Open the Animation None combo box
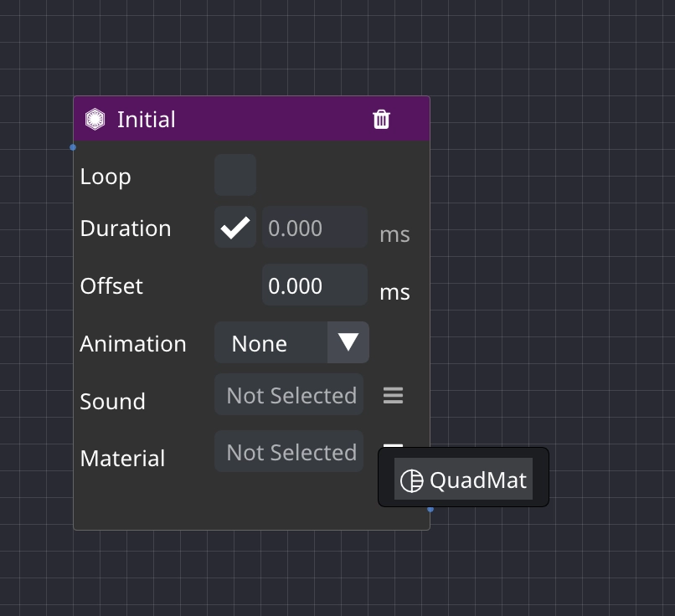675x616 pixels. [x=291, y=342]
